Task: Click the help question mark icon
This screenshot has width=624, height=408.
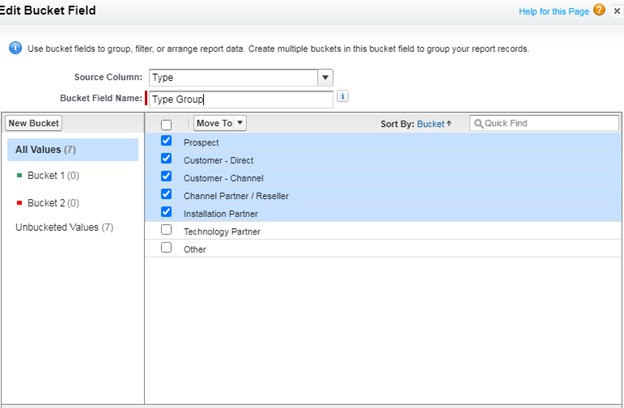Action: tap(599, 11)
